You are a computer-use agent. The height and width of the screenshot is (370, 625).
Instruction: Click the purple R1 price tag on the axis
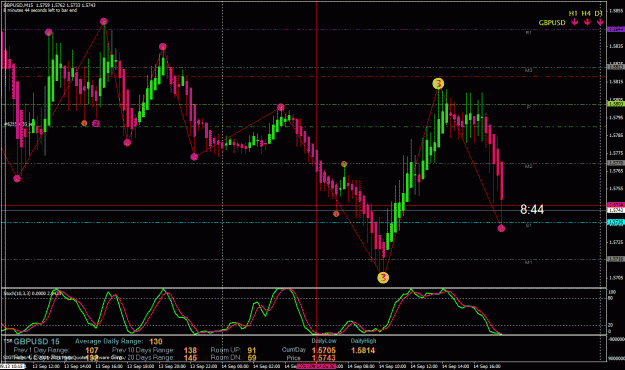point(615,29)
